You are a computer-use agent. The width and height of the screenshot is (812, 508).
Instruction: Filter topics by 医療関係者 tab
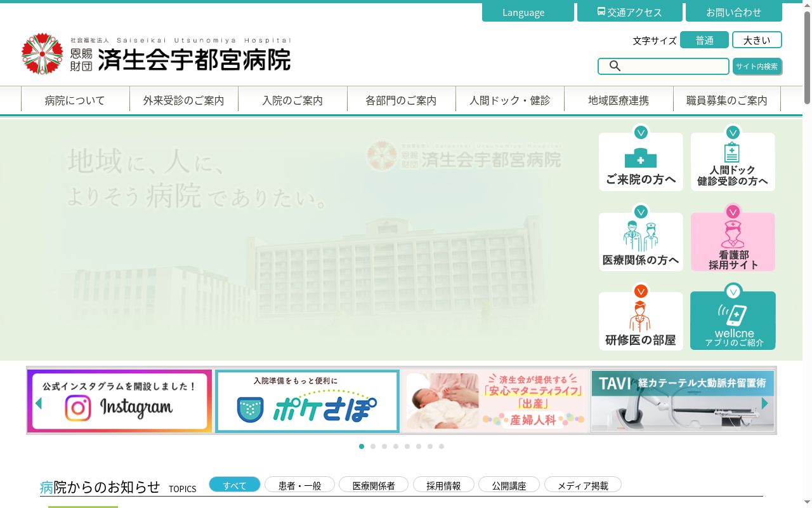[374, 485]
